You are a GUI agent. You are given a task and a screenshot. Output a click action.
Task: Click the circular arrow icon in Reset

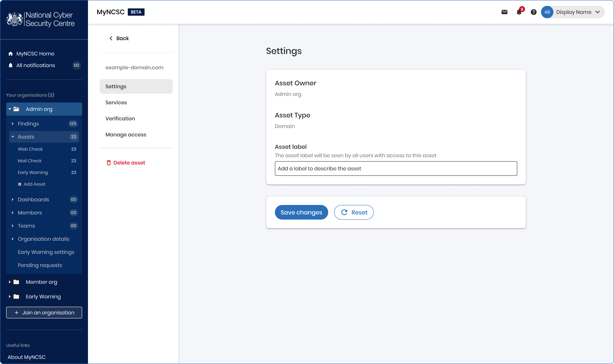pyautogui.click(x=344, y=212)
